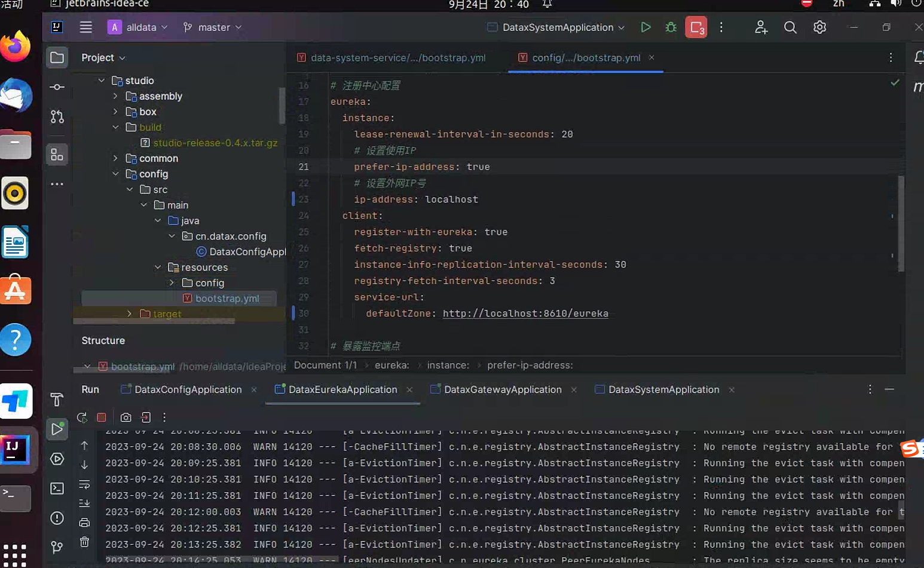Clear the console output with trash icon
This screenshot has width=924, height=568.
click(84, 542)
